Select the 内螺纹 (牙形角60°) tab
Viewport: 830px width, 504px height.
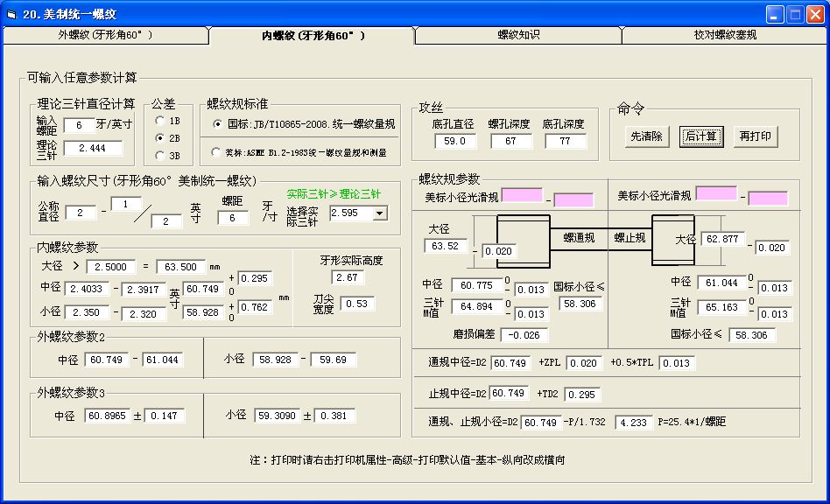pos(313,36)
